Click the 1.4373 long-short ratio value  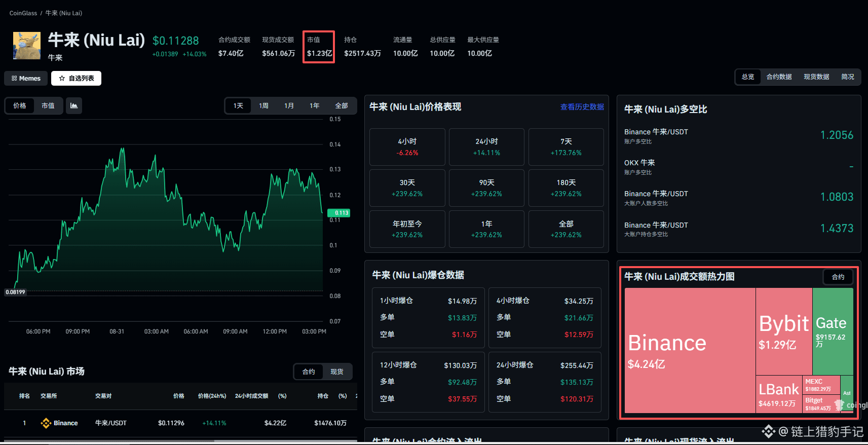[837, 229]
